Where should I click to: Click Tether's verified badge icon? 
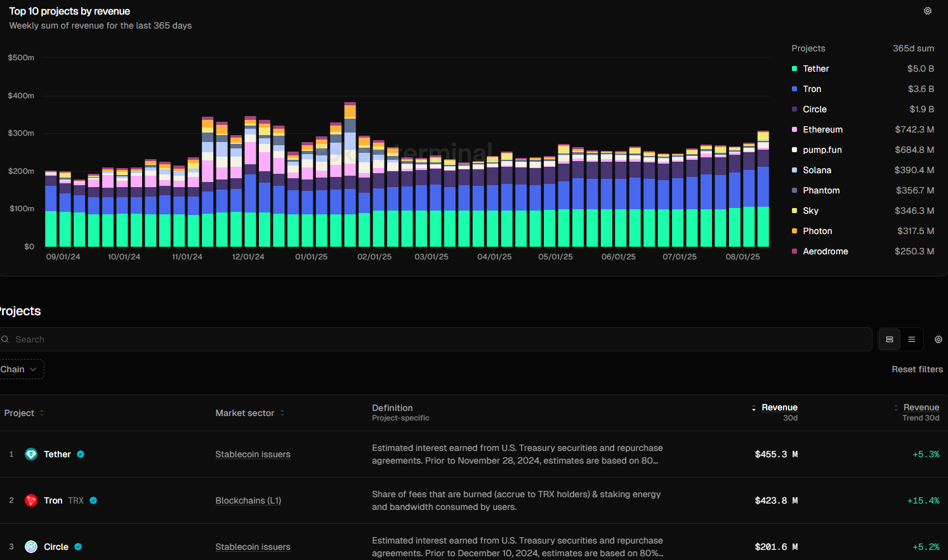(81, 454)
